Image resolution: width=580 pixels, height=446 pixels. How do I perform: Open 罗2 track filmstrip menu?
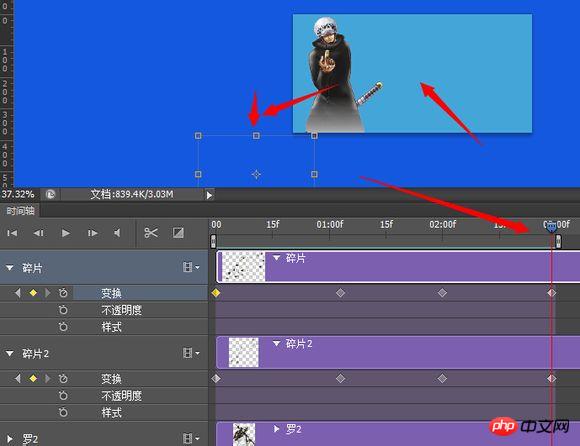pos(191,439)
